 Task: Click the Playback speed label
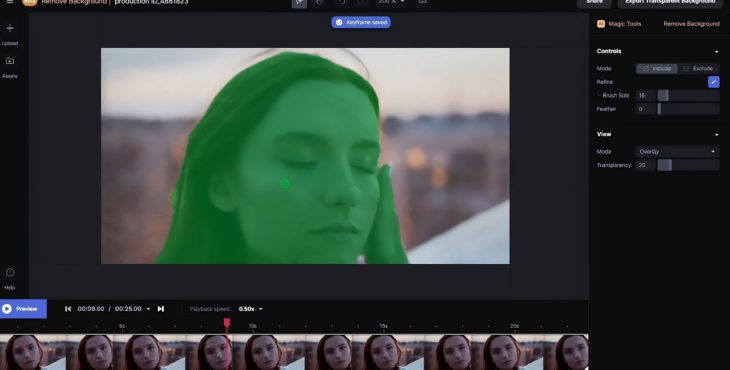tap(210, 309)
